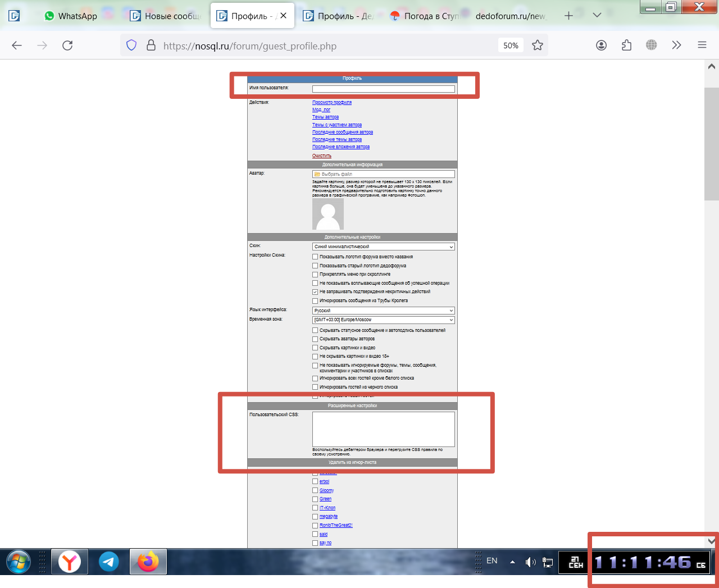Enable 'Прикреплять меню при скроллинге' checkbox
This screenshot has width=719, height=588.
[x=315, y=275]
